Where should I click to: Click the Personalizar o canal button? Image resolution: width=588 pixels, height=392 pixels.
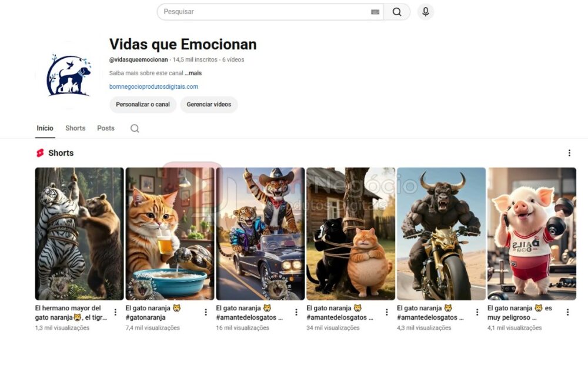(x=143, y=105)
